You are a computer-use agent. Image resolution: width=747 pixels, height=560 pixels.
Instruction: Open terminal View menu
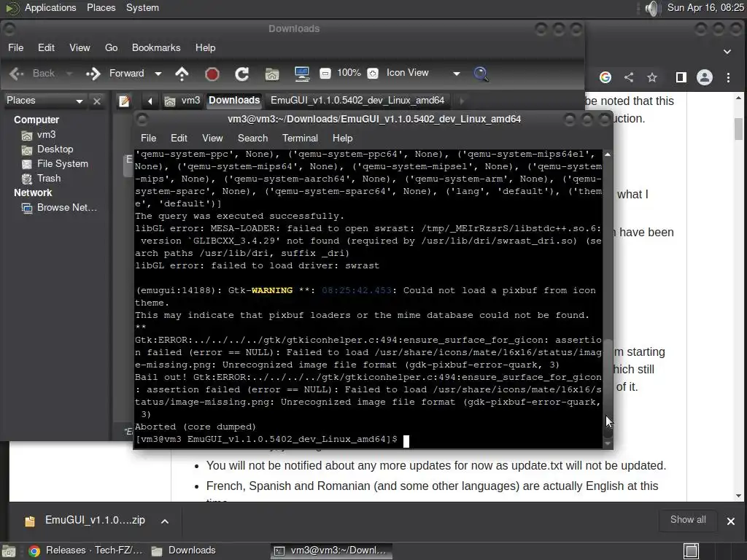(x=212, y=138)
